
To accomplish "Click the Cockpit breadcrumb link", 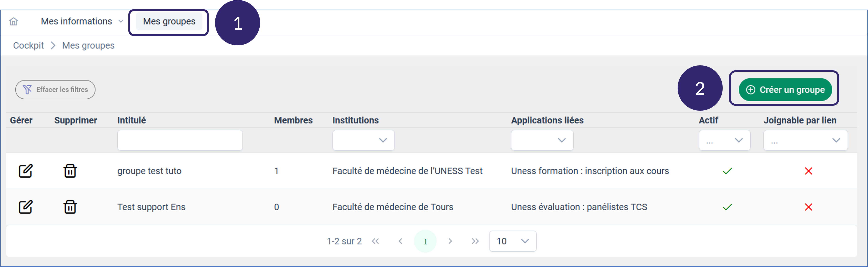I will click(x=28, y=45).
